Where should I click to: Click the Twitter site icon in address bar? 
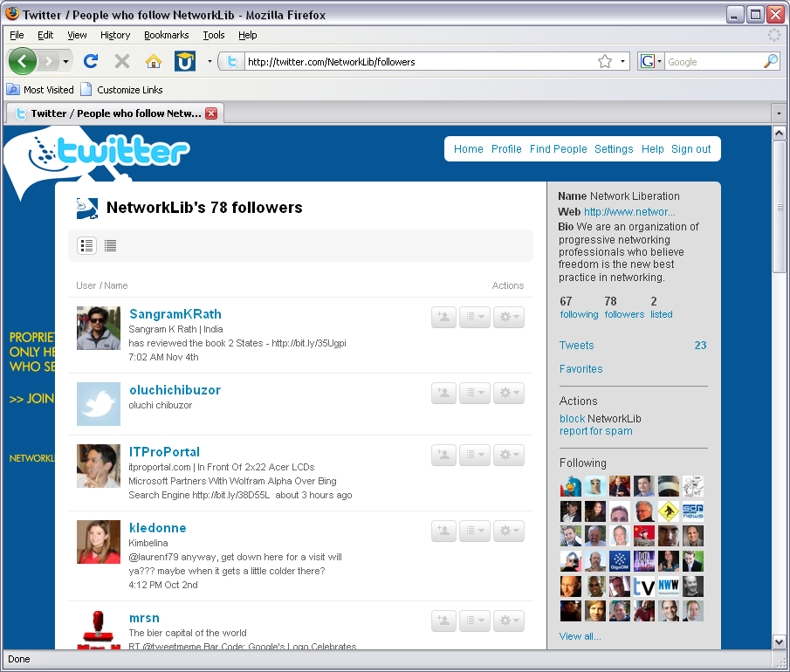tap(231, 61)
